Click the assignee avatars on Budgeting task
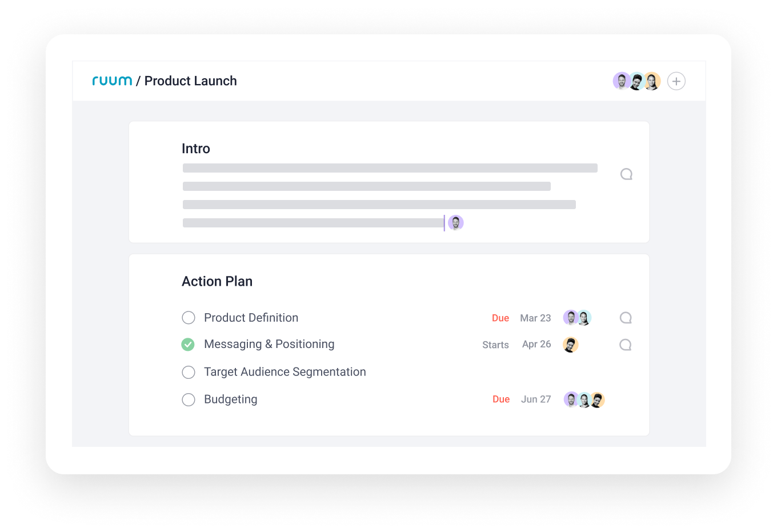Image resolution: width=777 pixels, height=532 pixels. 584,399
